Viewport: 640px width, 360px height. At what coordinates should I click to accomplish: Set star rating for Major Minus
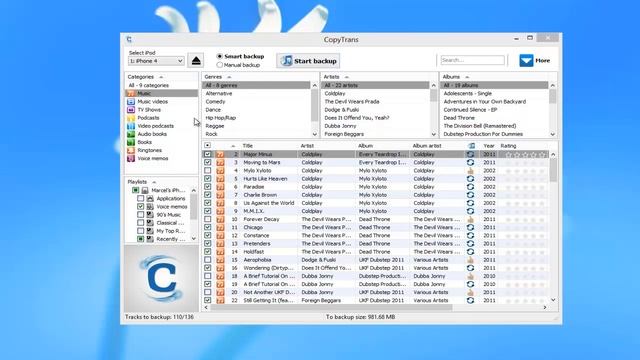tap(525, 155)
